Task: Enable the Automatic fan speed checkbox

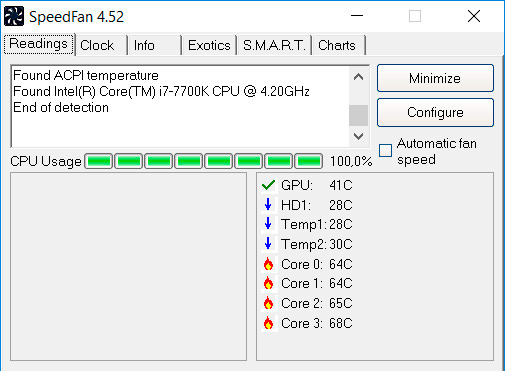Action: 385,150
